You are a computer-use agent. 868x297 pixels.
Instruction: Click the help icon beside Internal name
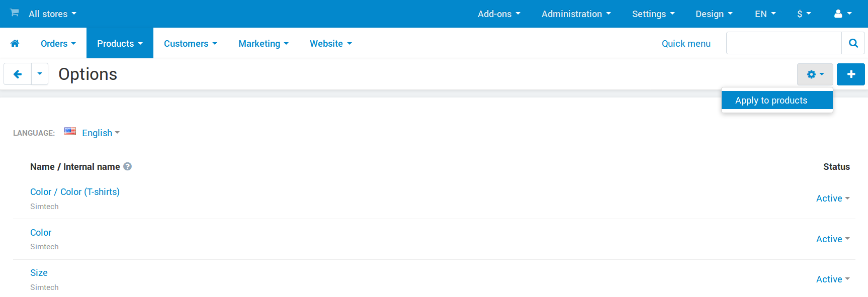[128, 166]
